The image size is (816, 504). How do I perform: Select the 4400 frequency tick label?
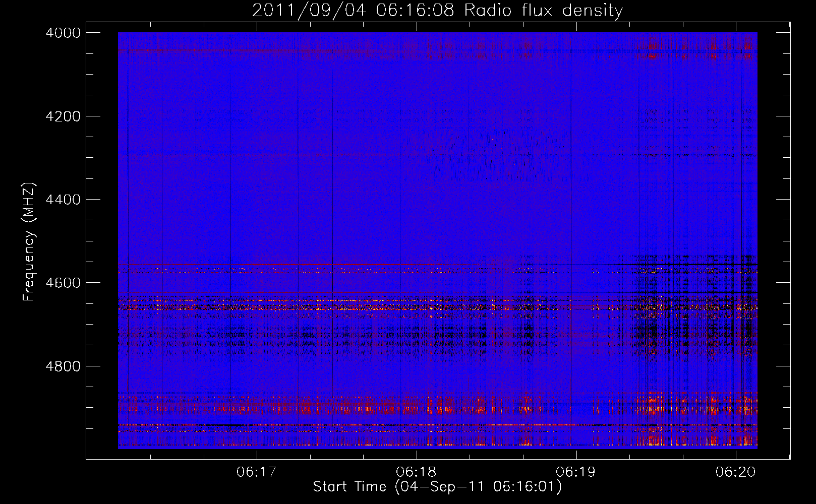63,200
